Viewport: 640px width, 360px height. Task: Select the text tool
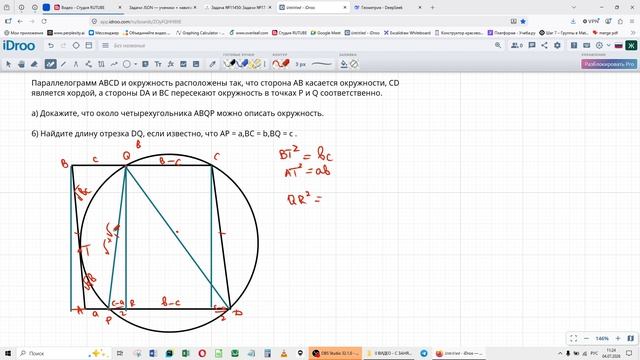point(158,64)
